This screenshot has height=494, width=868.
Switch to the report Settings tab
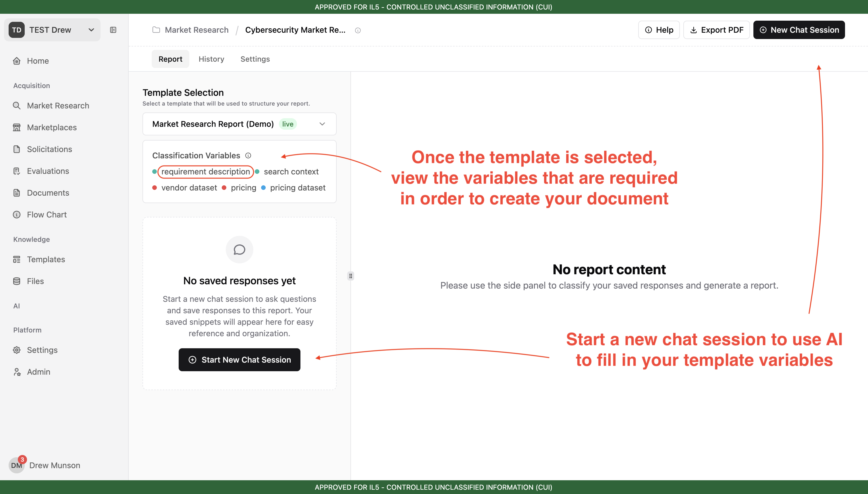pos(255,59)
